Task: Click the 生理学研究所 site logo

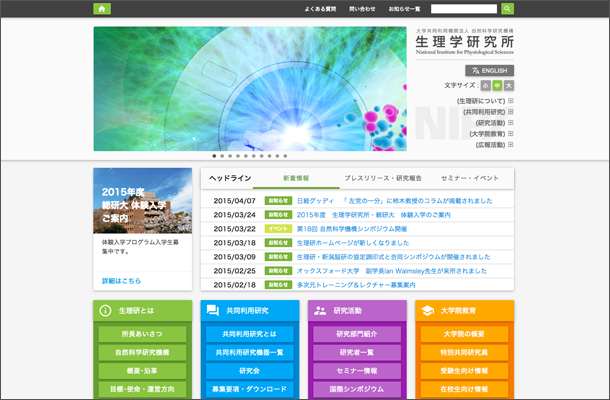Action: coord(465,42)
